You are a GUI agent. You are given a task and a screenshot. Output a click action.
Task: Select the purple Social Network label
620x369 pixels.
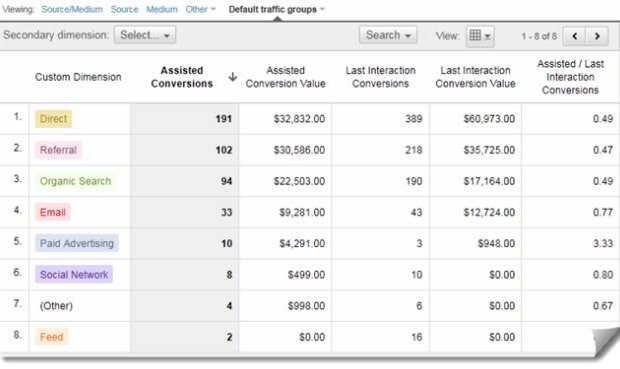pos(74,274)
